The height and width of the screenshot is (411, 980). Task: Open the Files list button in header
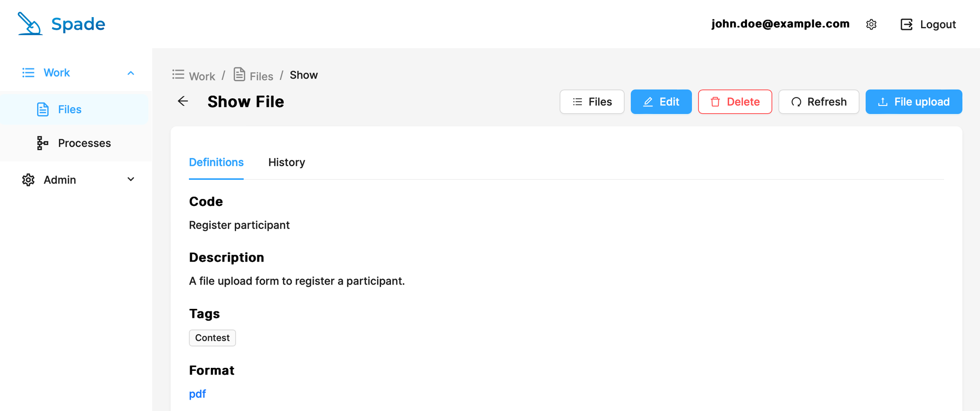[592, 102]
